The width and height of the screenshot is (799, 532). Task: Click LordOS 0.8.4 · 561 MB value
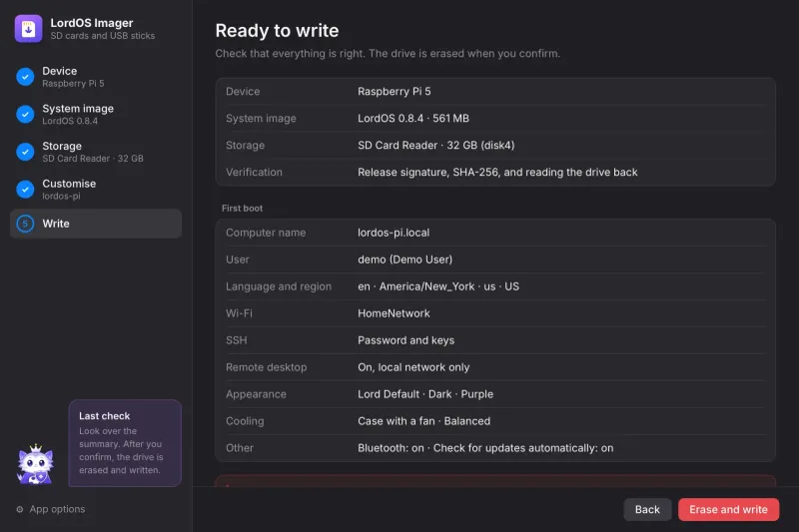[x=413, y=119]
